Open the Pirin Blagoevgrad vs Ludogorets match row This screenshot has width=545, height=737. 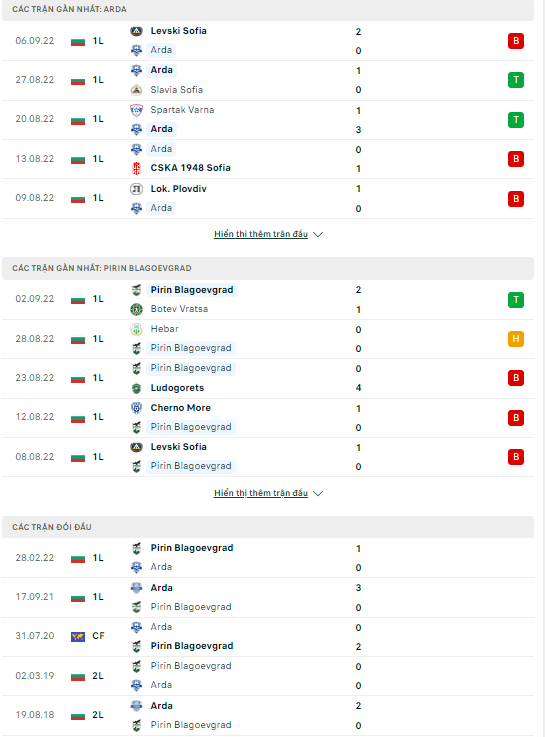[x=268, y=378]
